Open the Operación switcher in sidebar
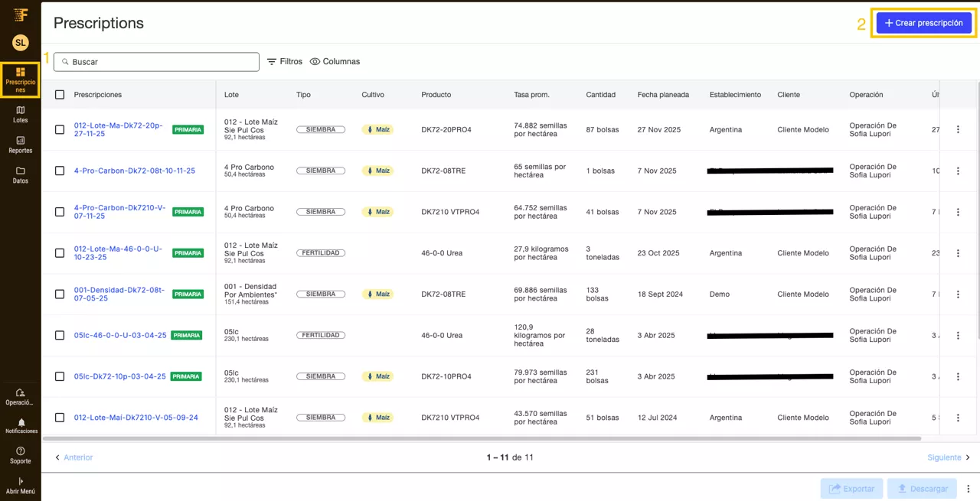 coord(21,396)
